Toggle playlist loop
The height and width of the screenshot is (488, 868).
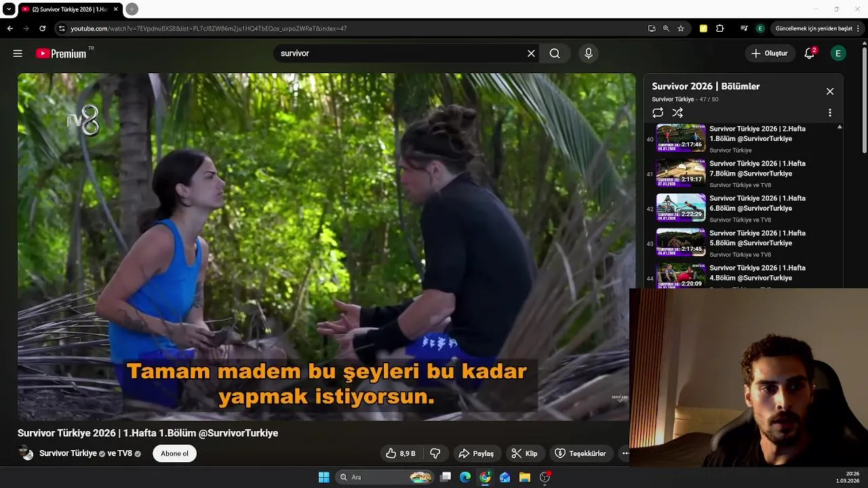658,113
